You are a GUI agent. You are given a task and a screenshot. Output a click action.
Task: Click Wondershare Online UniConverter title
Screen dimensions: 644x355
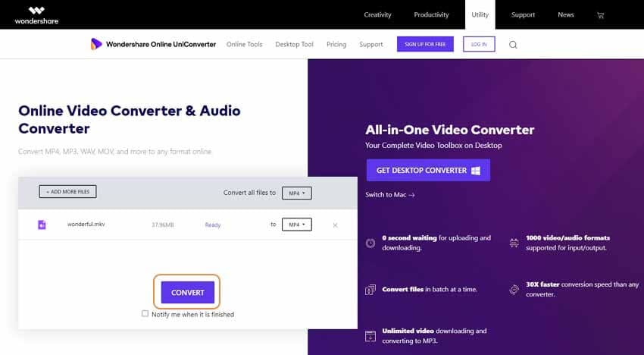click(161, 45)
